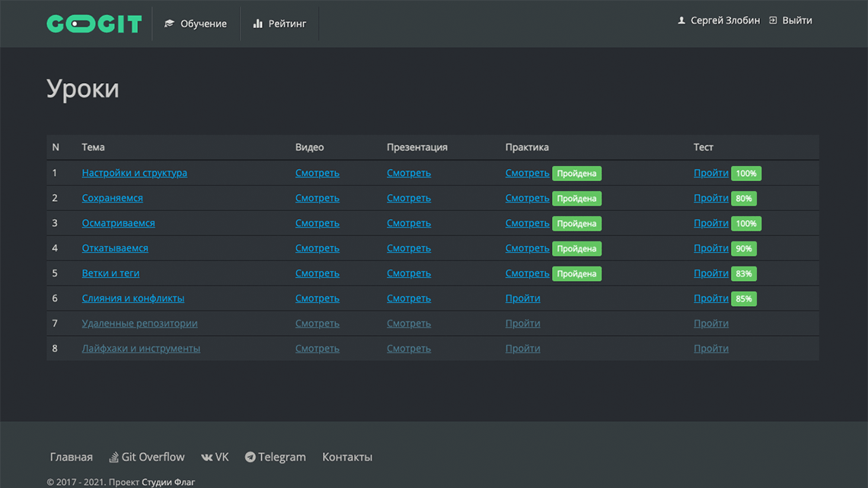Viewport: 868px width, 488px height.
Task: Open the Рейтинг menu item
Action: [x=287, y=24]
